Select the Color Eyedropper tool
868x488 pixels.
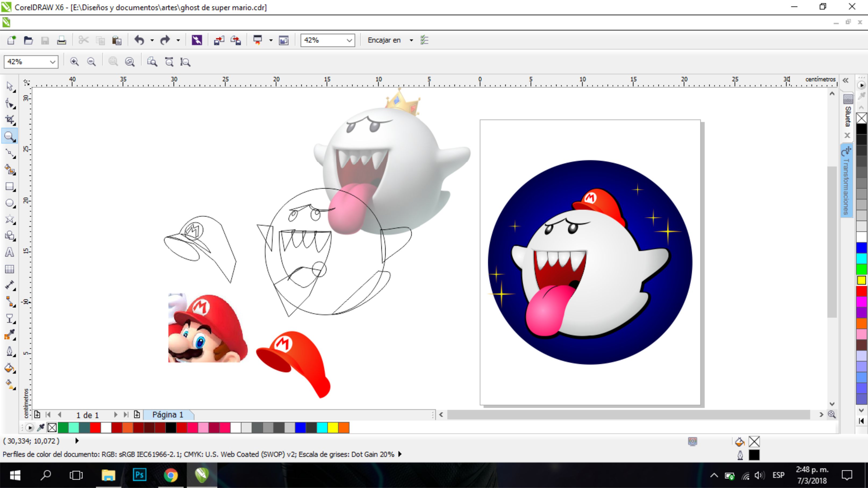tap(10, 335)
